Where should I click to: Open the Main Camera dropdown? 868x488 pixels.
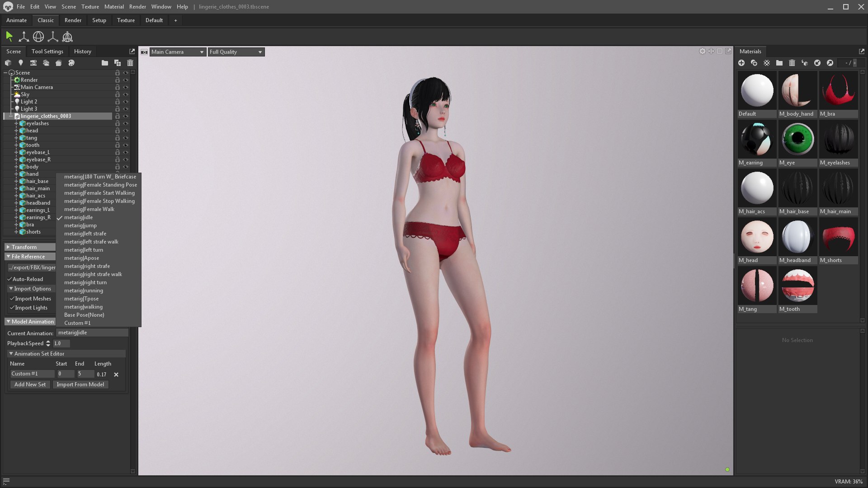pyautogui.click(x=177, y=52)
